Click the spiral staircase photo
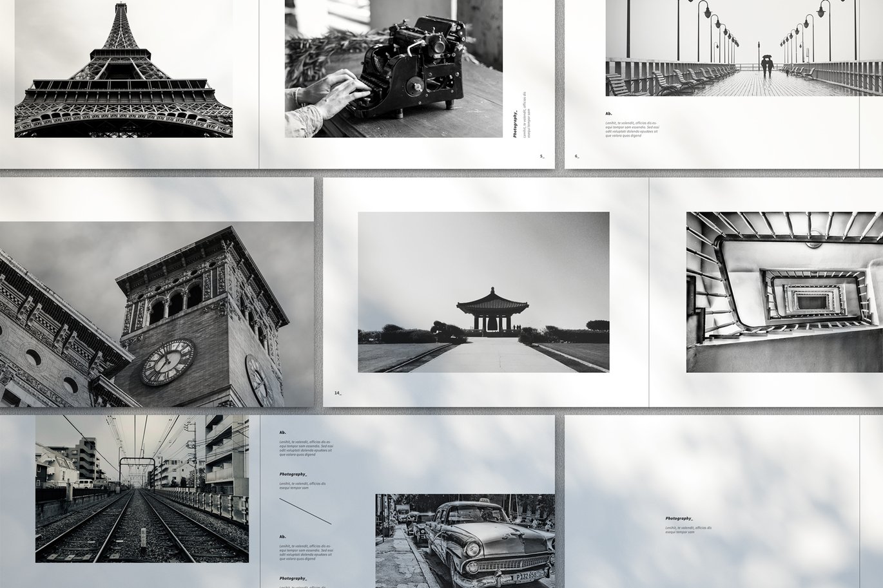 point(784,292)
